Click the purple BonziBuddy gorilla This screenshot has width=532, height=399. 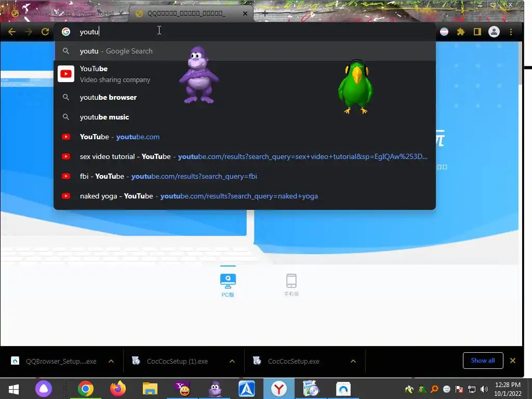tap(199, 75)
